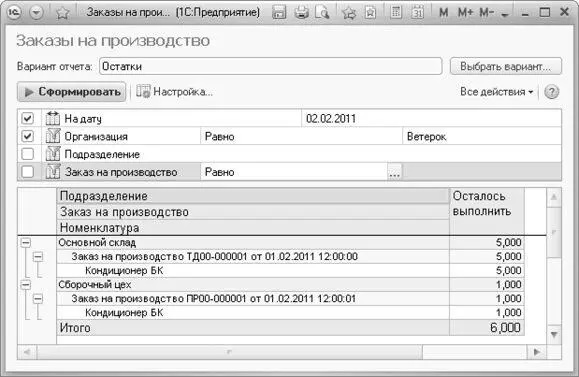Add to favorites star with plus
This screenshot has width=579, height=377.
[349, 13]
